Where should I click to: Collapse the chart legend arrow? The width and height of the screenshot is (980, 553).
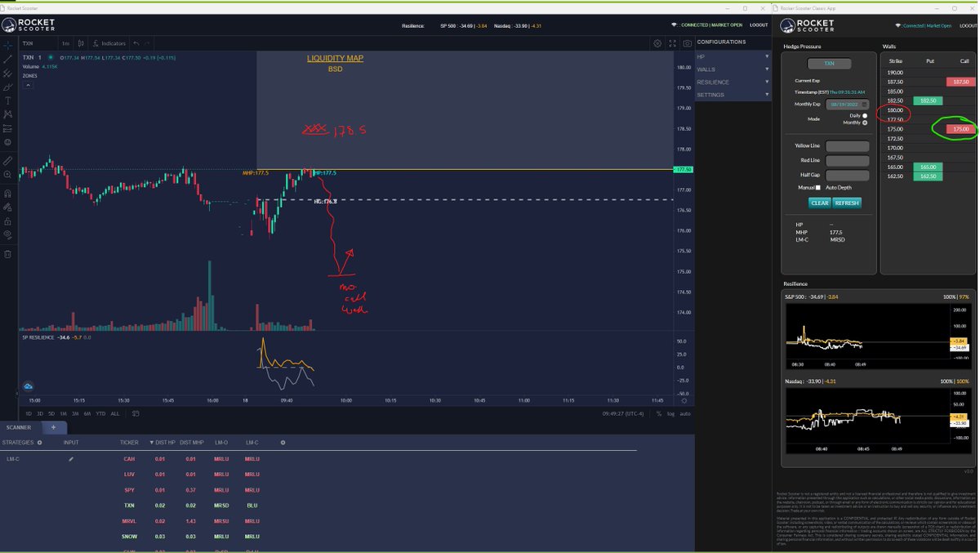[28, 84]
